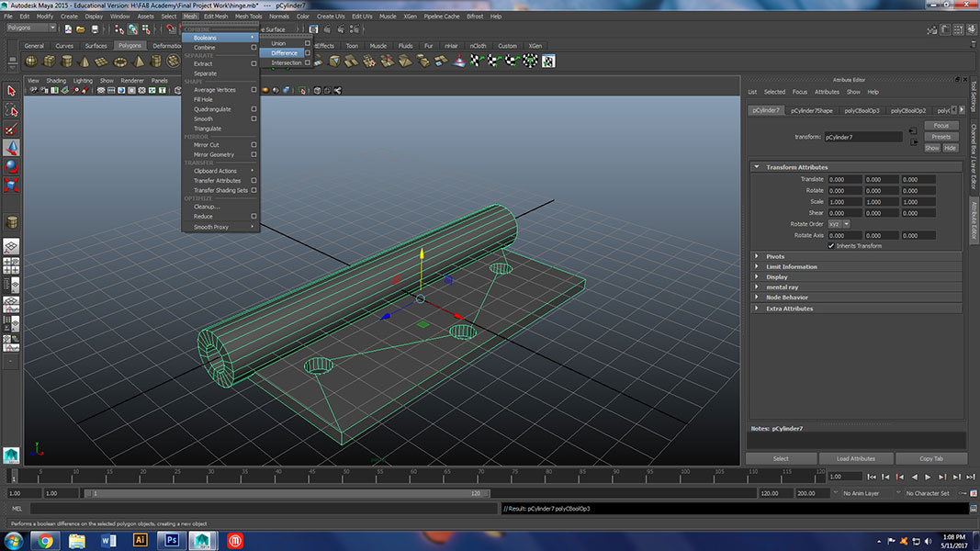Image resolution: width=980 pixels, height=551 pixels.
Task: Create a polygon torus from the shelf
Action: click(120, 62)
